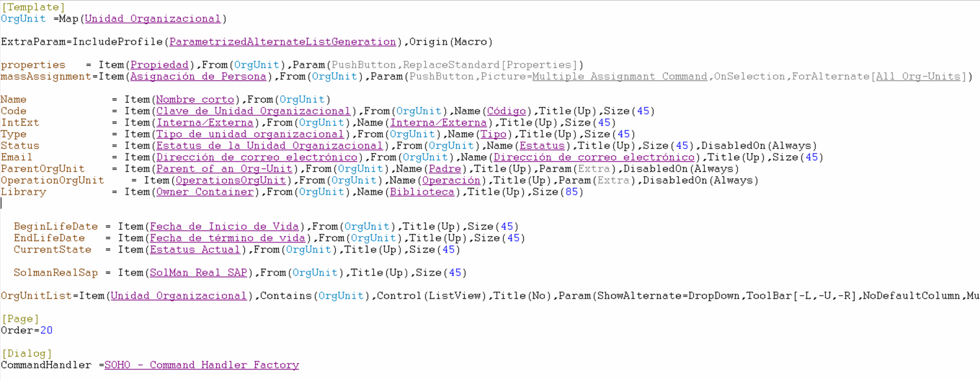Open Fecha de Inicio de Vida link

(x=224, y=227)
